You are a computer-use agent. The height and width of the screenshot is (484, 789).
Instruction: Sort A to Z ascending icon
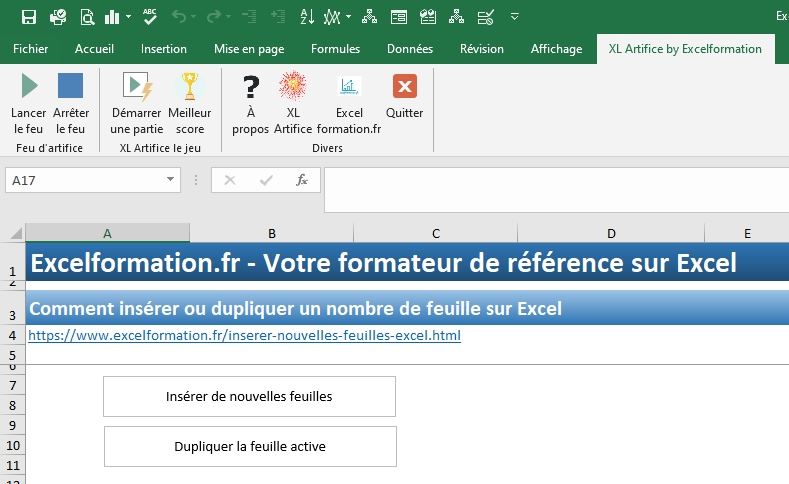click(x=307, y=17)
